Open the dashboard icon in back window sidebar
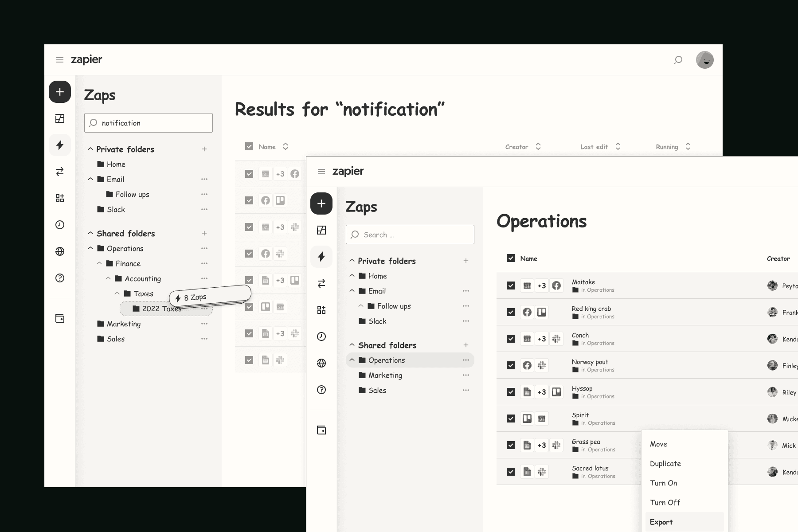This screenshot has height=532, width=798. [60, 118]
